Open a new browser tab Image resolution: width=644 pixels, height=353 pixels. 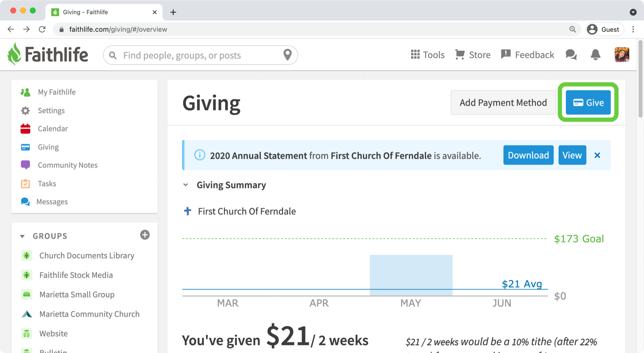click(173, 12)
